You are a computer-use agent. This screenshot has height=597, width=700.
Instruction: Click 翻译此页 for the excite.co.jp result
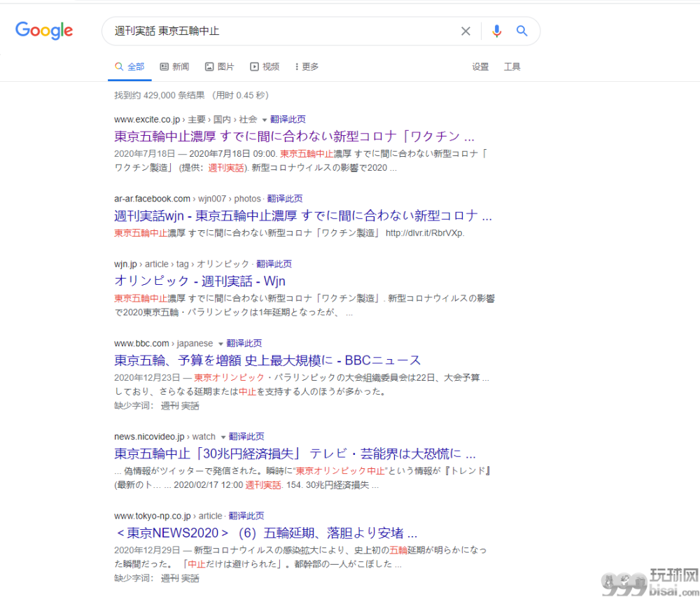tap(288, 120)
